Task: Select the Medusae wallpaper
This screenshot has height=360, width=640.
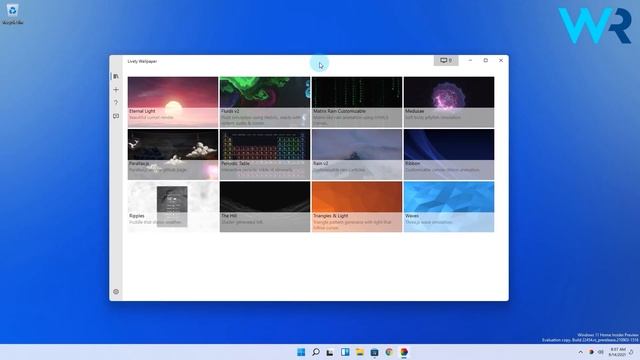Action: click(x=449, y=102)
